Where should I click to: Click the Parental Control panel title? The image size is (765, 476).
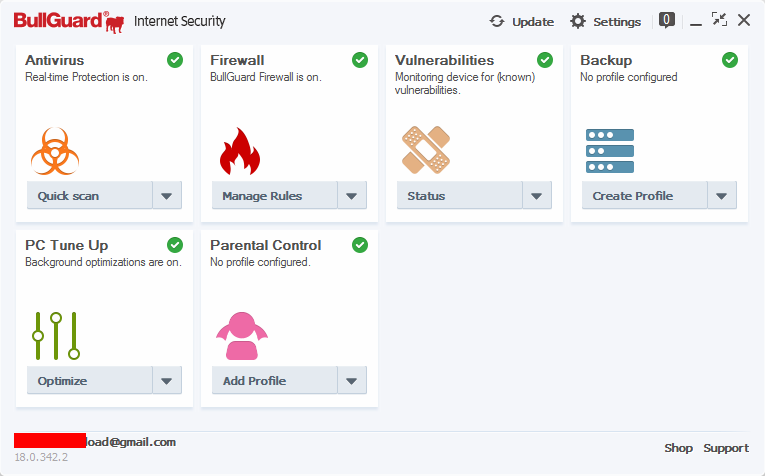click(x=265, y=245)
